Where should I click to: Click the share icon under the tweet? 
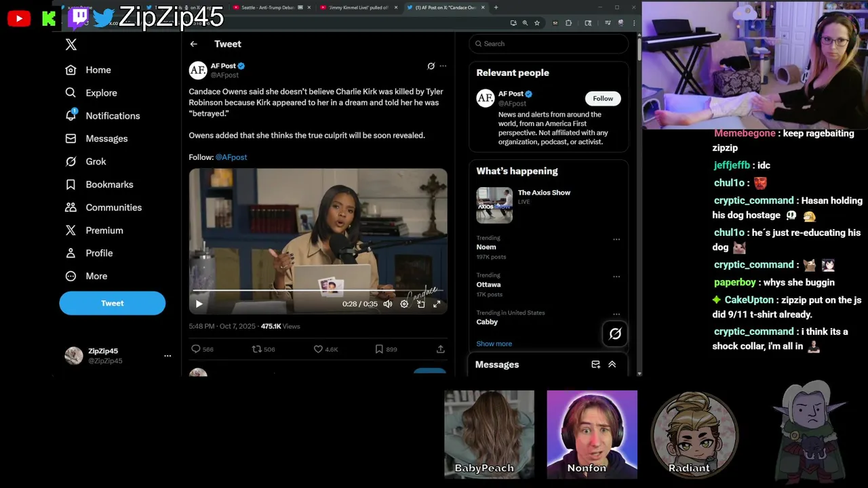tap(440, 349)
